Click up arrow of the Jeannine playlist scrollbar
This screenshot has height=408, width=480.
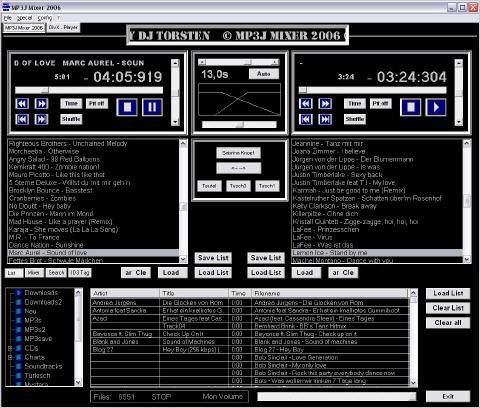(467, 143)
